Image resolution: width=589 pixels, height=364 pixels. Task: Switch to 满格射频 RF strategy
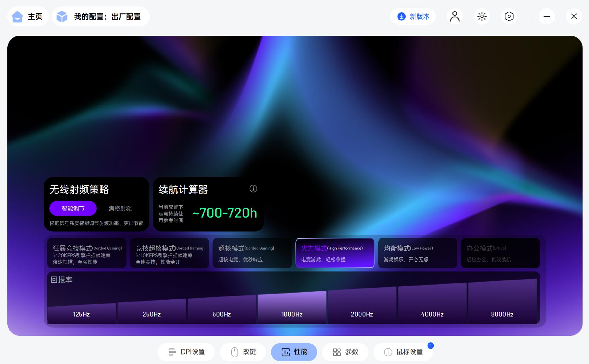tap(120, 208)
